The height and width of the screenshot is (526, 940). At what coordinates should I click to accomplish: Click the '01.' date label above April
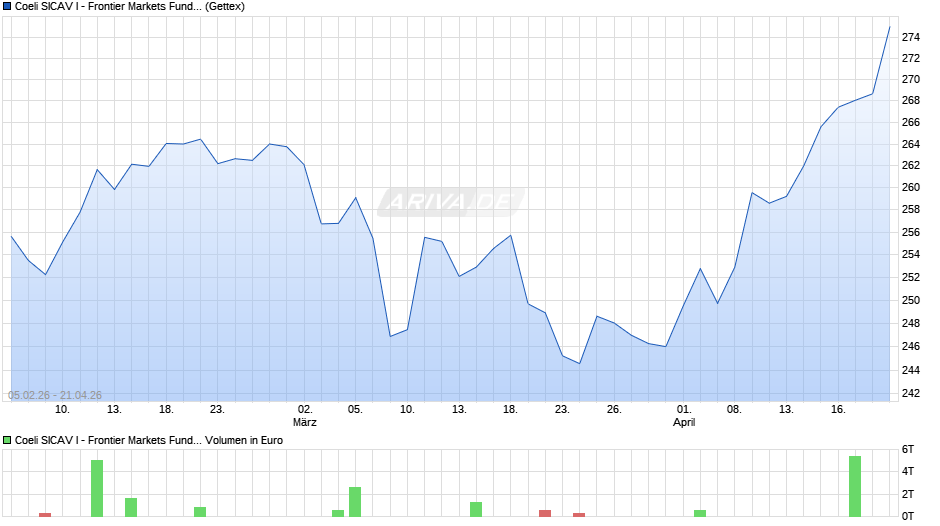click(x=684, y=410)
